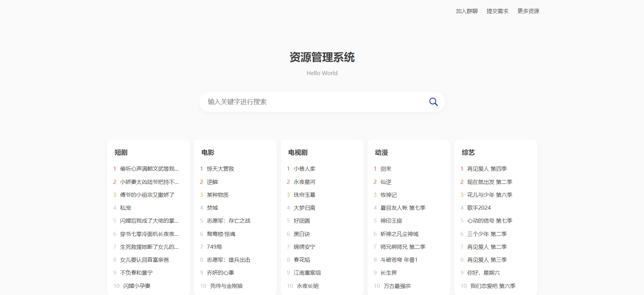Open the 提交需求 menu item
This screenshot has height=295, width=644.
click(497, 11)
